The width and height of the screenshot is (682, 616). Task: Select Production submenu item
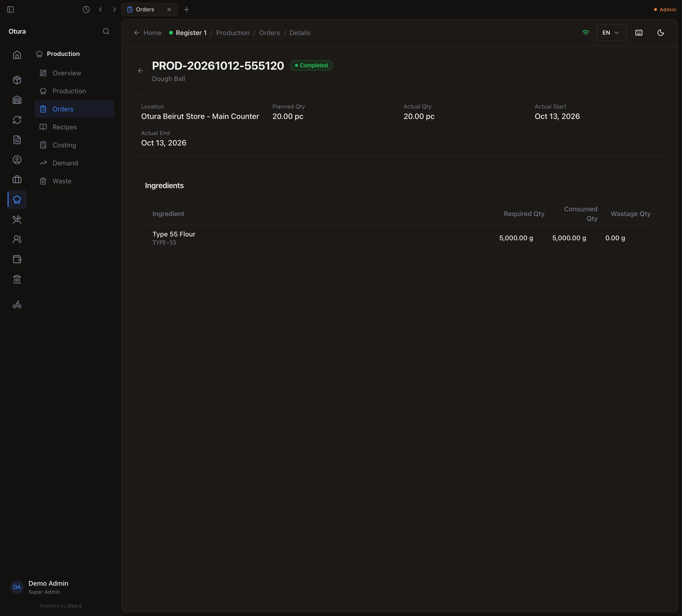[74, 91]
